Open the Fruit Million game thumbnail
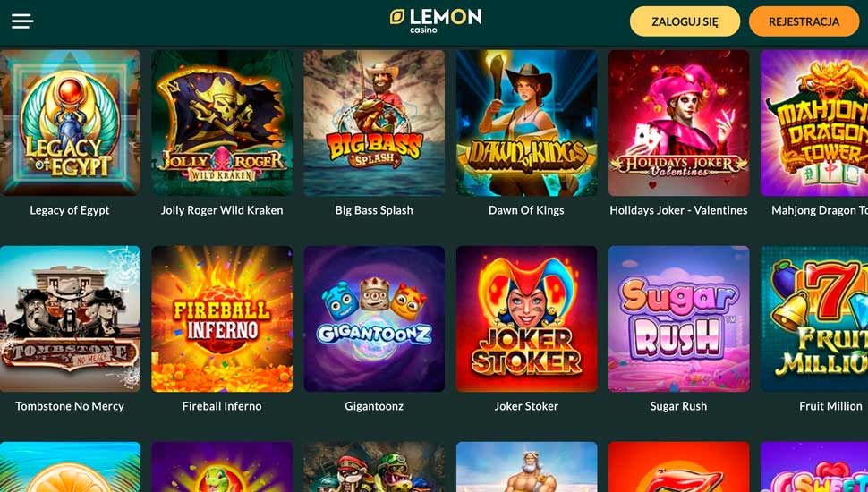 coord(814,318)
